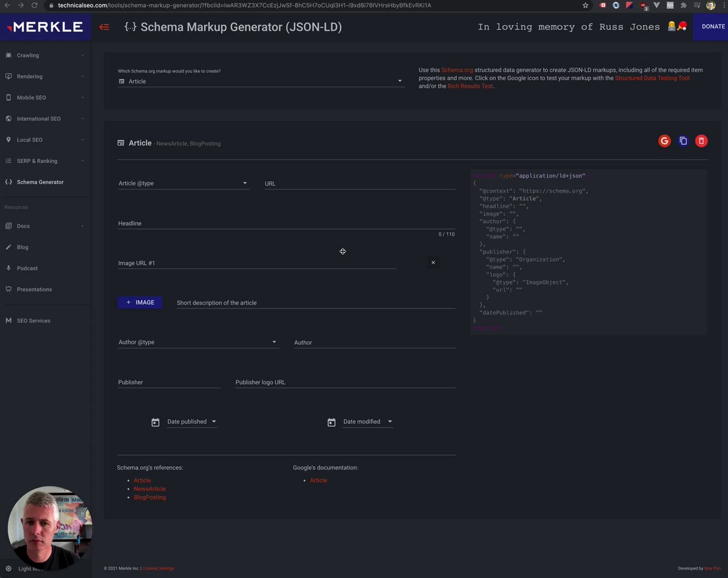Click the browser address bar URL

point(245,5)
